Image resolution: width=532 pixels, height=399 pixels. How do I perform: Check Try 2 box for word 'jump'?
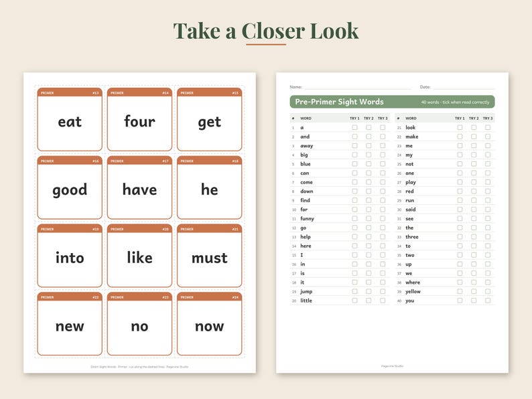click(x=369, y=291)
